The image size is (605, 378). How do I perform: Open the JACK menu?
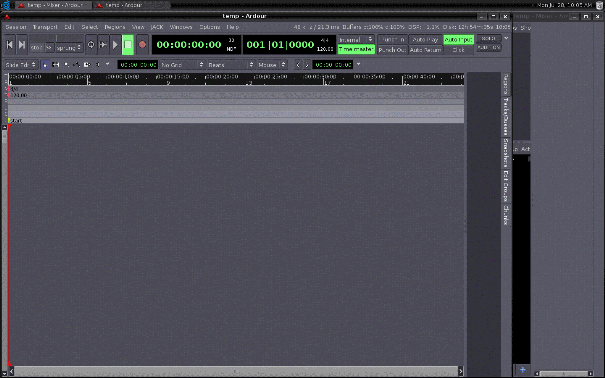pos(157,27)
